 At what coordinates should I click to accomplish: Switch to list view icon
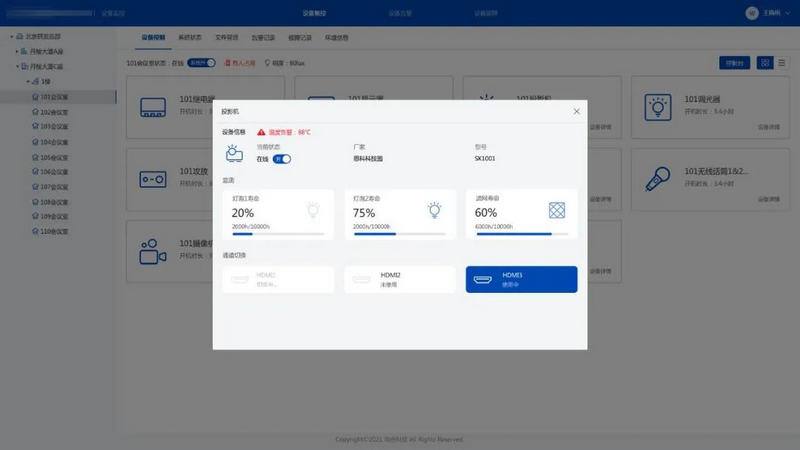782,63
